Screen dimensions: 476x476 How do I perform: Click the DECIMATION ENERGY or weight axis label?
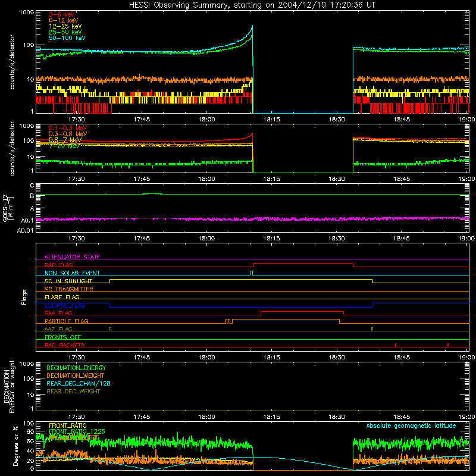coord(9,386)
